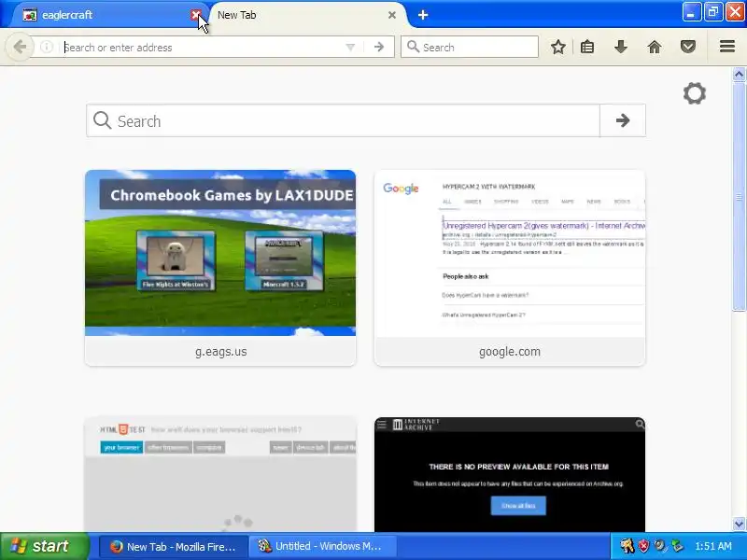Open the Downloads arrow icon
The width and height of the screenshot is (747, 560).
[620, 47]
